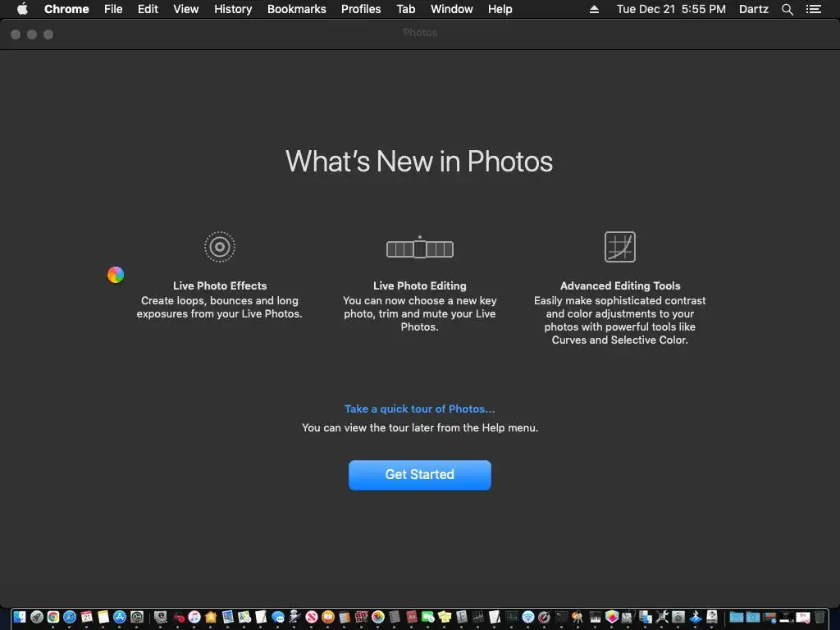Image resolution: width=840 pixels, height=630 pixels.
Task: Open Preview icon in the Dock
Action: 228,617
